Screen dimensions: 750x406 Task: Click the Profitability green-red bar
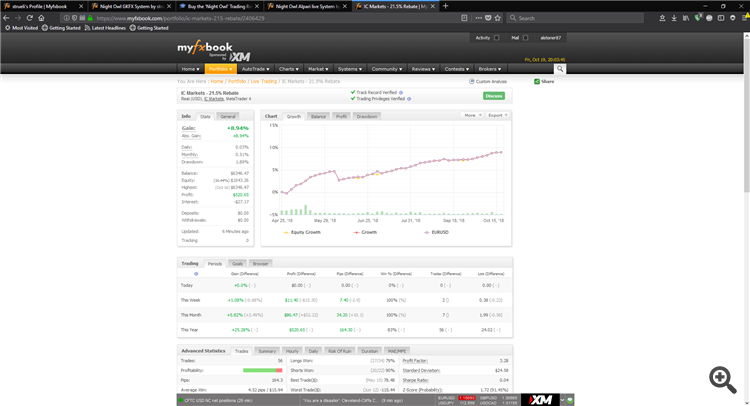(x=263, y=371)
